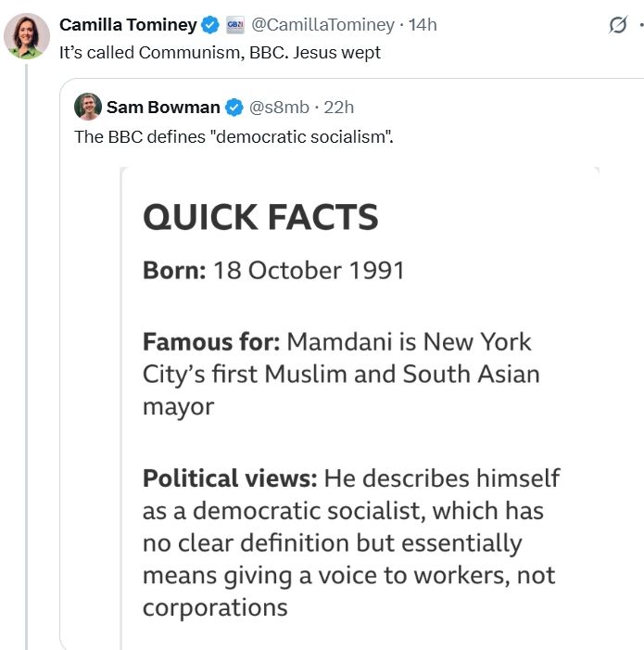The width and height of the screenshot is (644, 650).
Task: Open Camilla Tominey's profile picture
Action: [27, 36]
